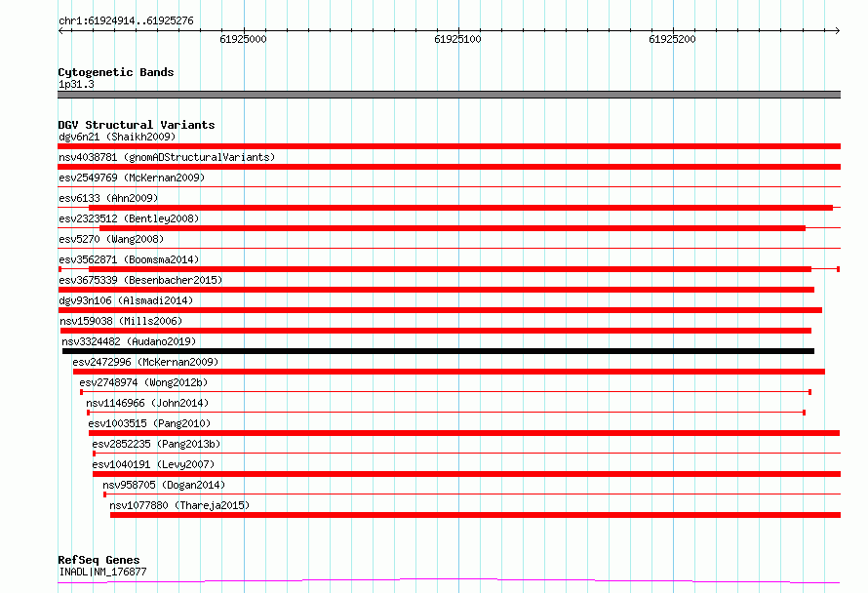This screenshot has width=868, height=593.
Task: Click the esv2852235 (Pang2013b) label
Action: [x=156, y=444]
